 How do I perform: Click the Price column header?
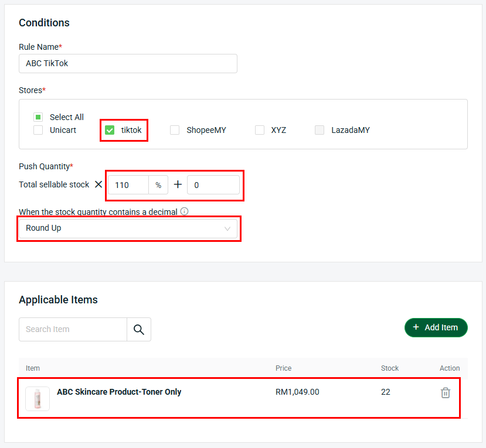pos(283,368)
